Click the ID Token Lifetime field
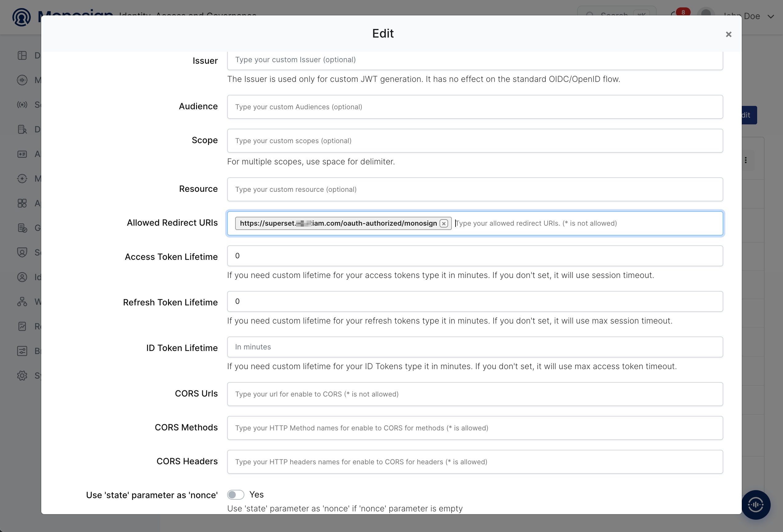 pos(475,347)
